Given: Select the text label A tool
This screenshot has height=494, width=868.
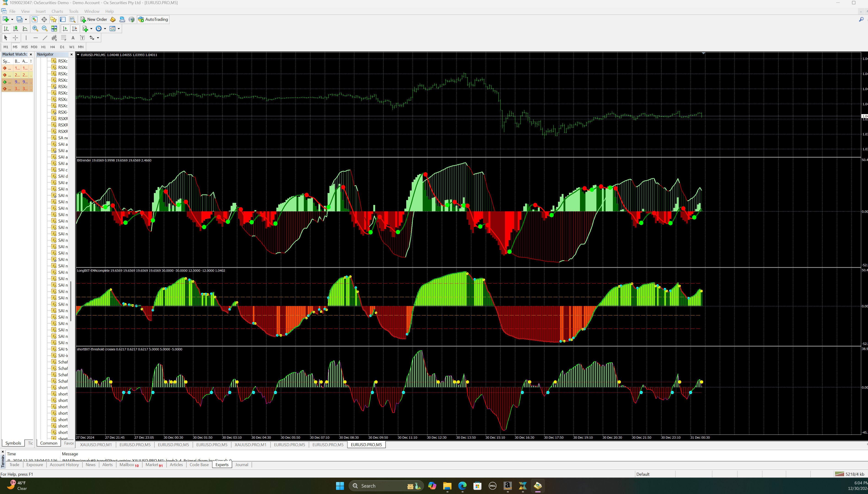Looking at the screenshot, I should (x=73, y=38).
